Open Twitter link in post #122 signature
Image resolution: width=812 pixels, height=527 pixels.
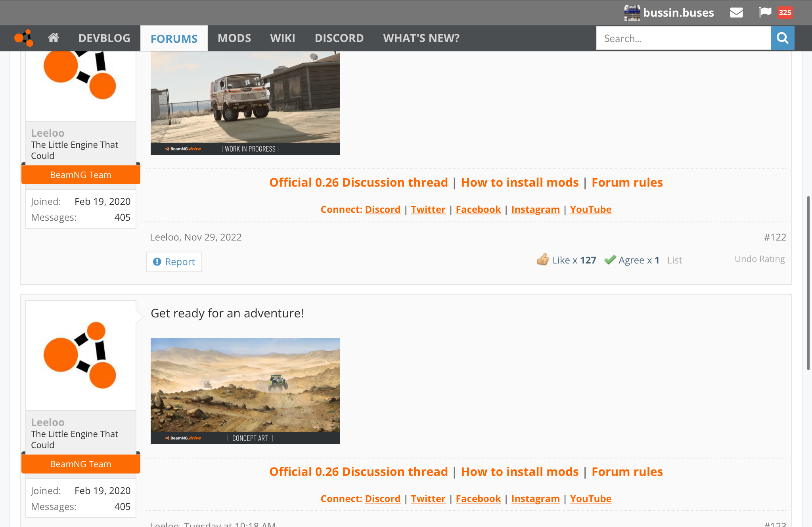428,209
